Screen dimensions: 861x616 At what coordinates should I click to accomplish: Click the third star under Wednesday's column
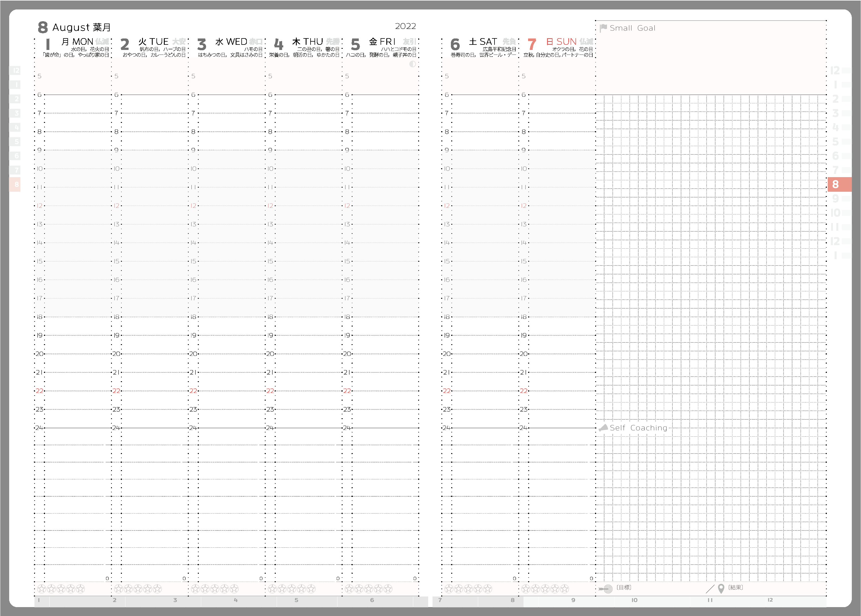tap(215, 589)
